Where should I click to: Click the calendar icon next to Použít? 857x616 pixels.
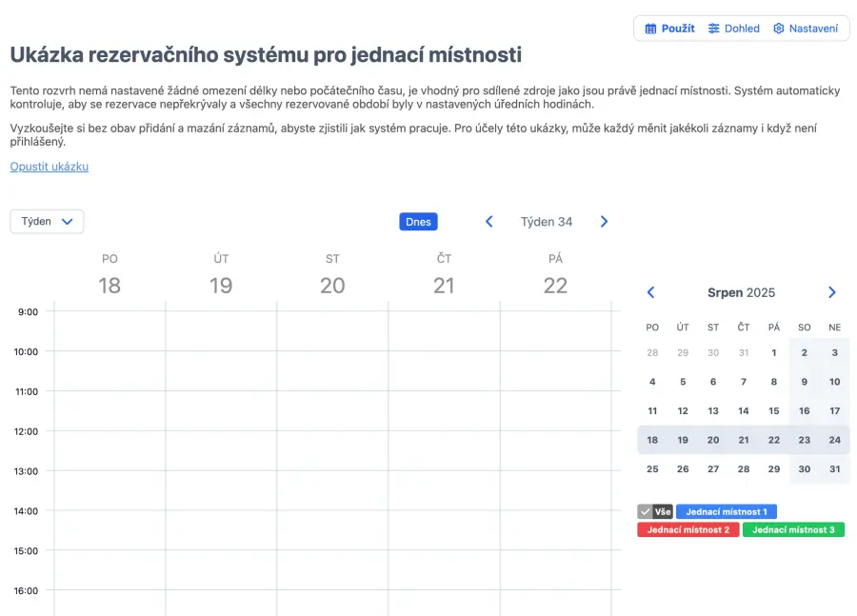[651, 29]
